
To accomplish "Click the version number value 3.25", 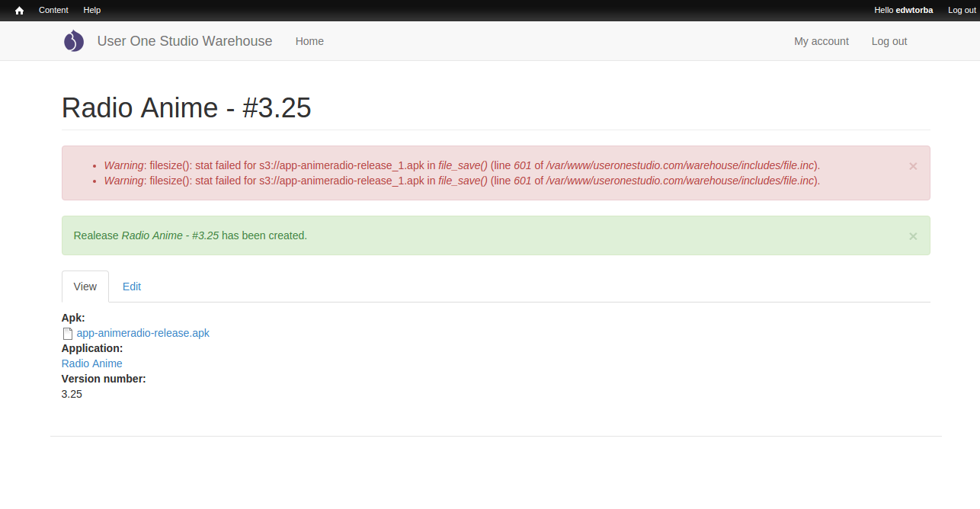I will coord(72,394).
